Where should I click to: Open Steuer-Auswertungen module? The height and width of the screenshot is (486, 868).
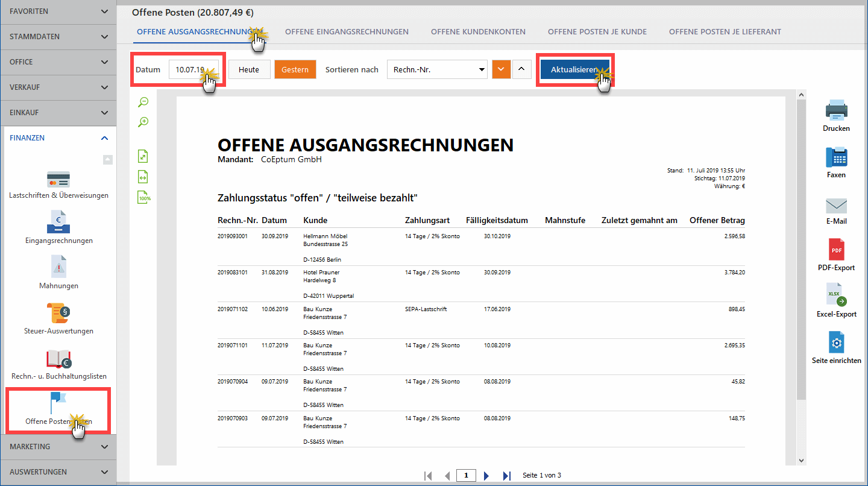coord(58,318)
